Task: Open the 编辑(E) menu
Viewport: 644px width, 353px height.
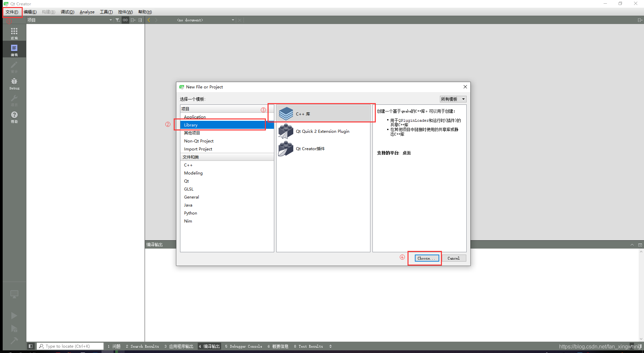Action: point(30,12)
